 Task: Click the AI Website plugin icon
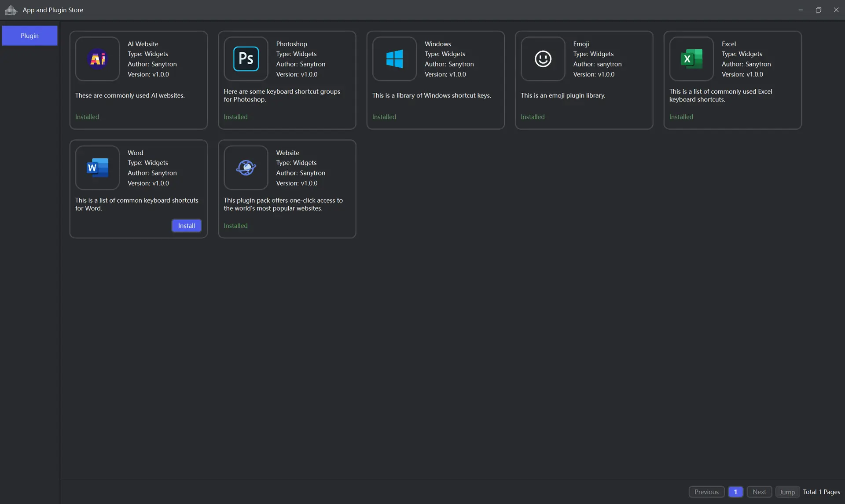(97, 59)
